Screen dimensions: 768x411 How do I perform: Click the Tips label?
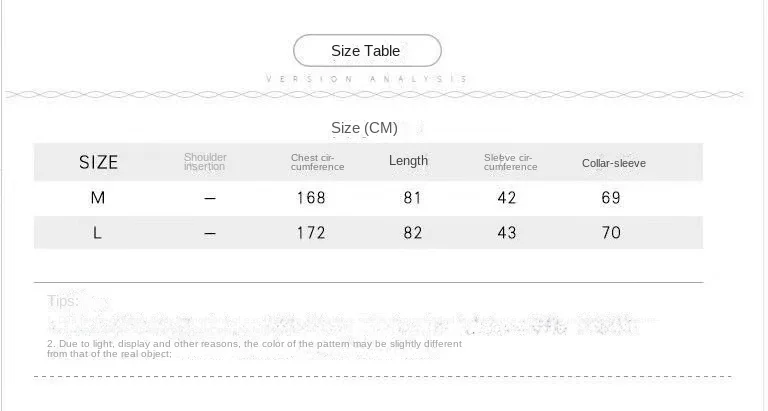(x=63, y=301)
